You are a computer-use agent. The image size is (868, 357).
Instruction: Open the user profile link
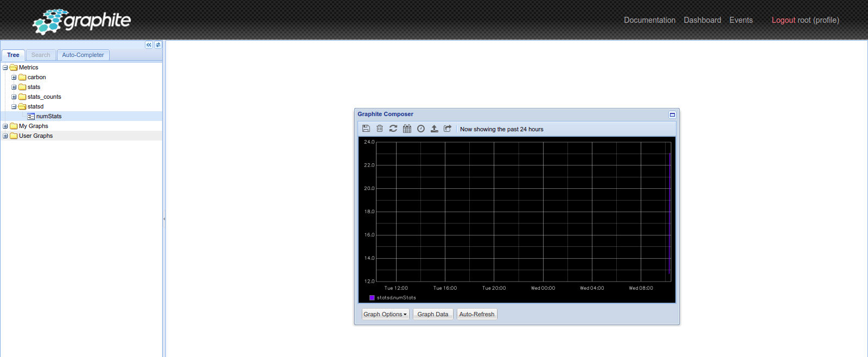pos(826,20)
